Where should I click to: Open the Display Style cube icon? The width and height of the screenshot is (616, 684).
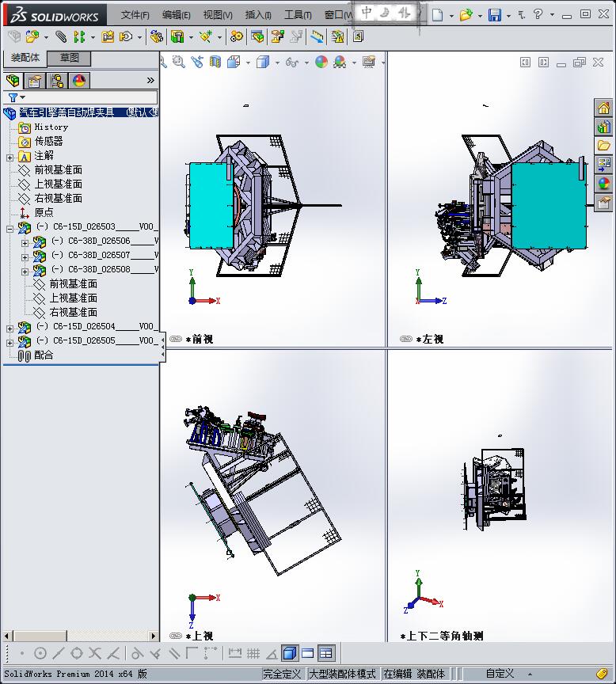pyautogui.click(x=263, y=62)
